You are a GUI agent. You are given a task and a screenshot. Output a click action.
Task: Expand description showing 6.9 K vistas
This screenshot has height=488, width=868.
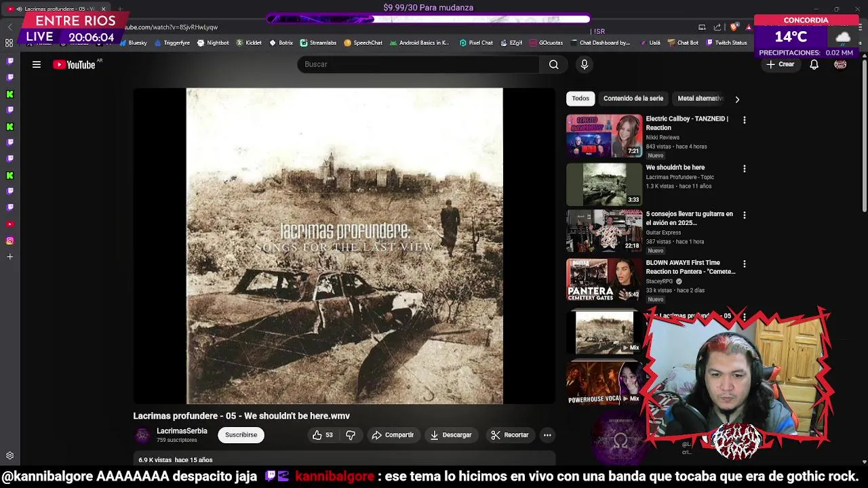(x=344, y=460)
